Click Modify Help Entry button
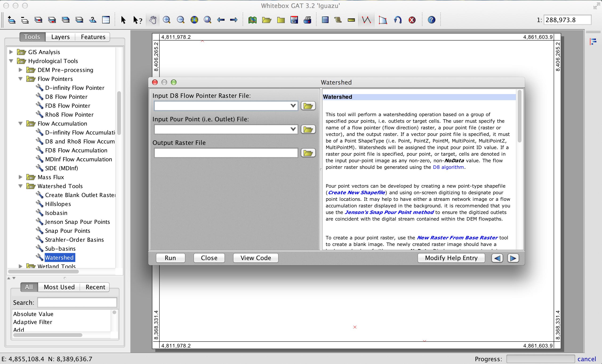Viewport: 602px width, 364px height. point(451,258)
